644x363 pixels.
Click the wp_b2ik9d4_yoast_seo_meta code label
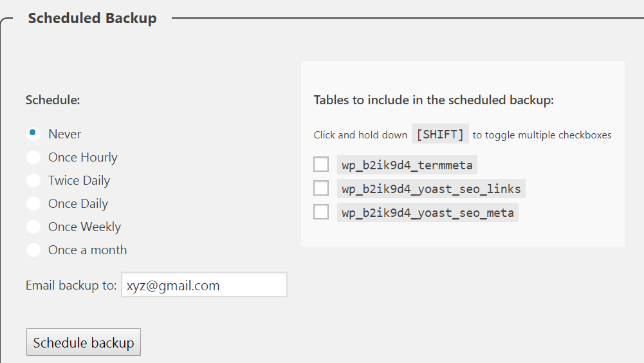point(427,212)
